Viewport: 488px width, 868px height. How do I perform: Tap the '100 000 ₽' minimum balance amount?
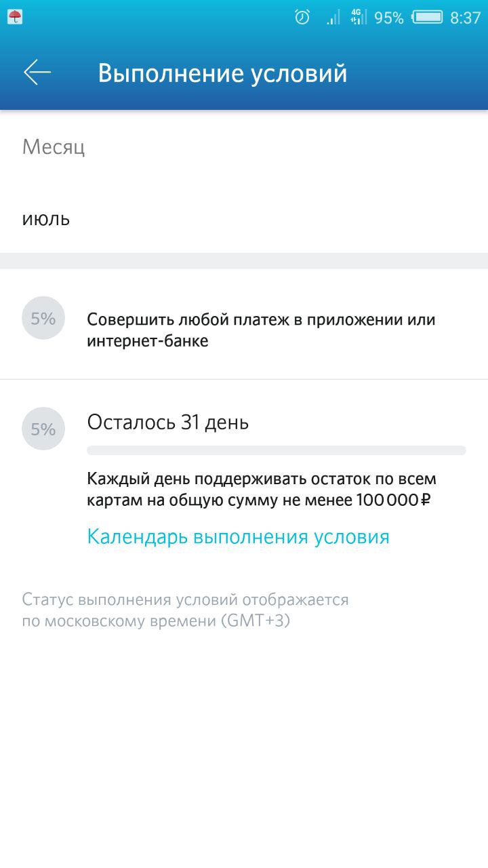[393, 501]
